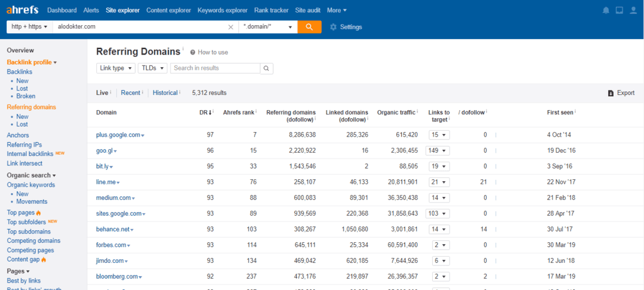This screenshot has width=644, height=290.
Task: Open the notifications bell icon
Action: [x=606, y=11]
